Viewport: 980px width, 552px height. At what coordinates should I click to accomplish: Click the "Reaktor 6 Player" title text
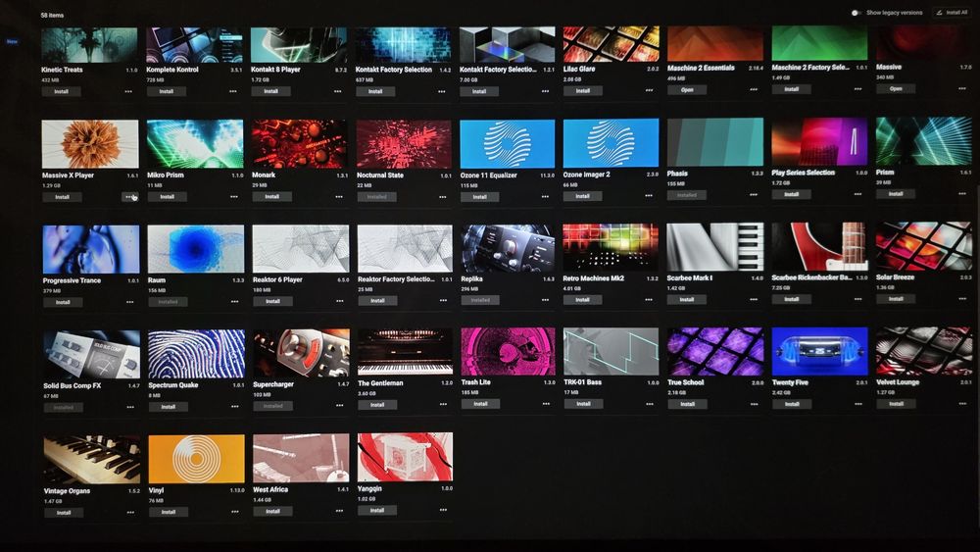[x=277, y=279]
